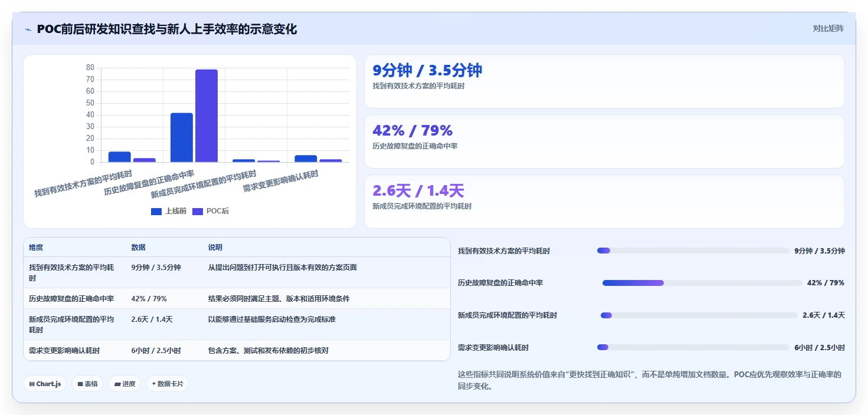
Task: Click the 6小时 / 2.5小时 progress value
Action: click(820, 348)
